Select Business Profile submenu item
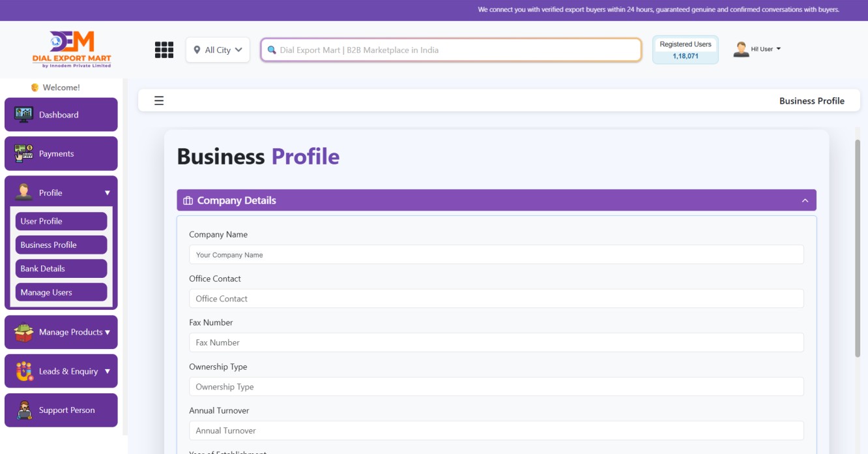This screenshot has height=454, width=868. [61, 245]
